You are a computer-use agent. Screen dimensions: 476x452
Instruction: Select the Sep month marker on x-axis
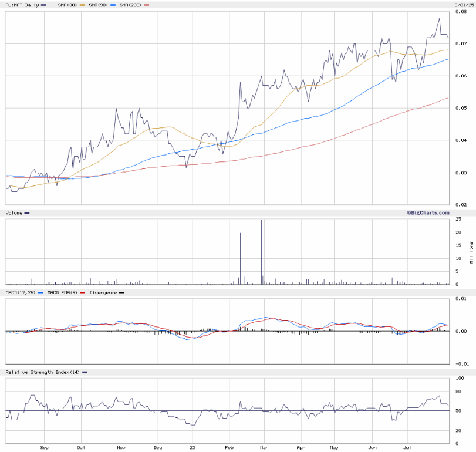point(45,447)
